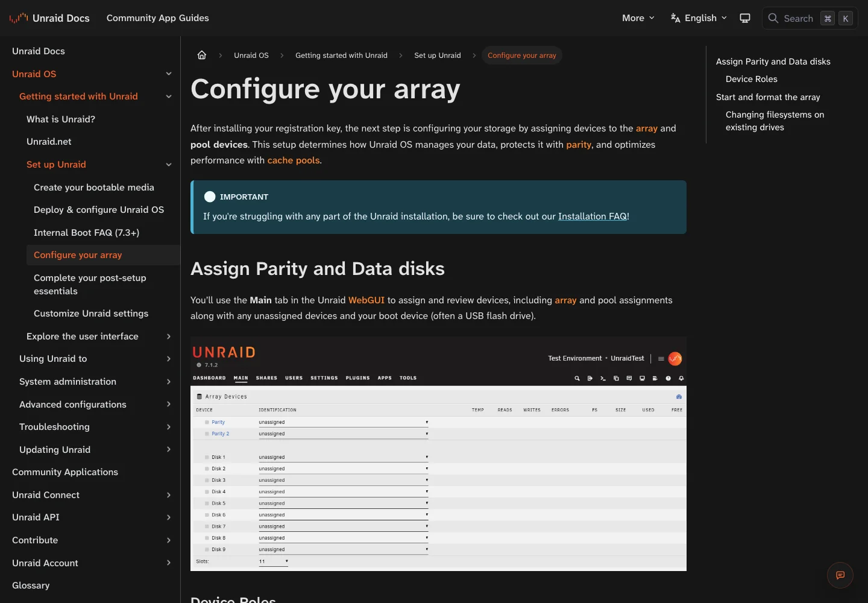Open Create your bootable media page
The image size is (868, 603).
coord(94,188)
